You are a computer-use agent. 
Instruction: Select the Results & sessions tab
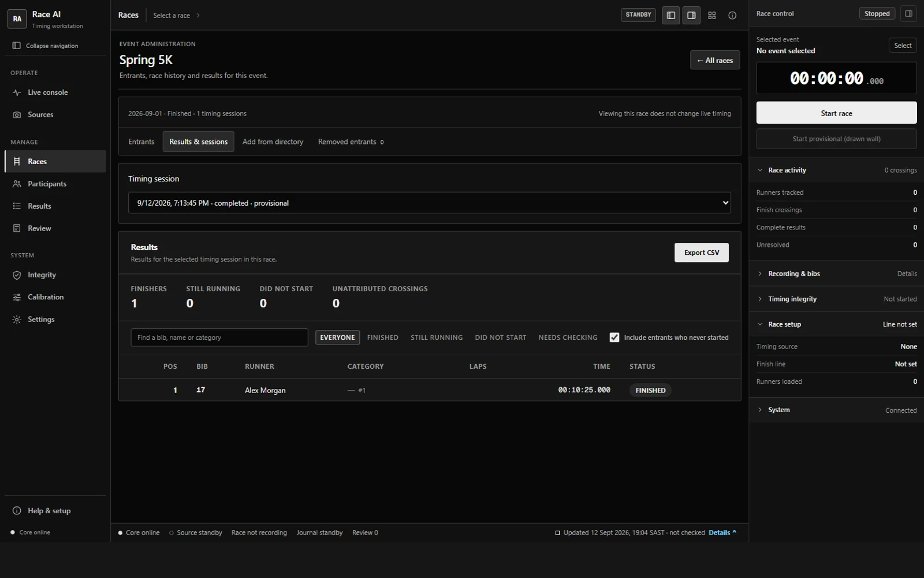pos(198,142)
